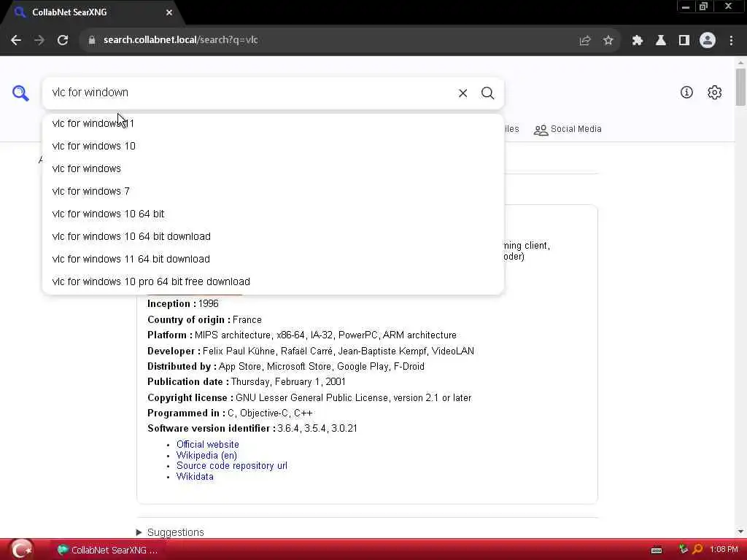The height and width of the screenshot is (560, 747).
Task: Open the Start menu button
Action: (21, 550)
